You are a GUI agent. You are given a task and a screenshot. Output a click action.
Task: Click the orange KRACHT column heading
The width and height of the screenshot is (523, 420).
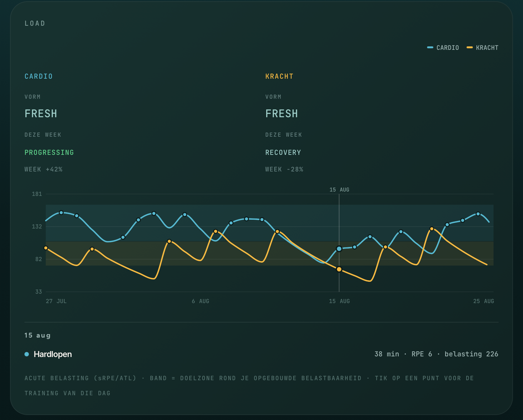[x=279, y=76]
